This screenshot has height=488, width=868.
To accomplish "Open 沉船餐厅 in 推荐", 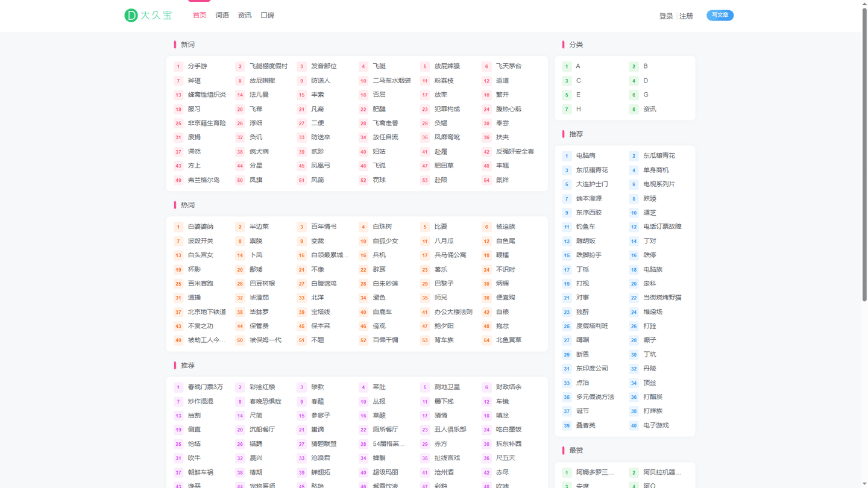I will click(x=262, y=430).
